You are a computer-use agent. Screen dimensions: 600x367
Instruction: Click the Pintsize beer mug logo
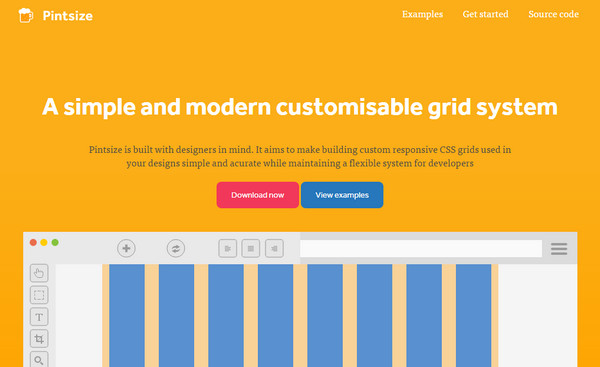point(26,15)
